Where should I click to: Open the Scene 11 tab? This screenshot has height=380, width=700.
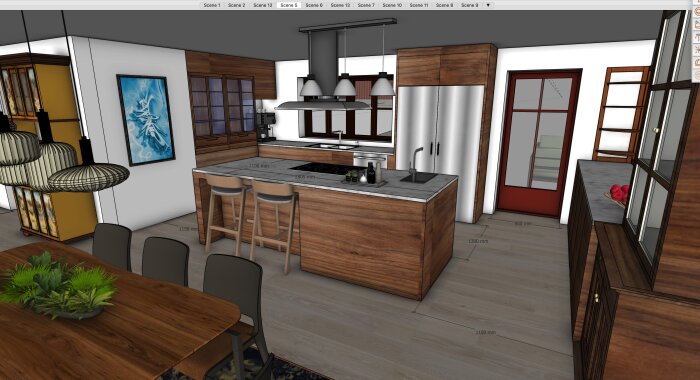(x=419, y=5)
